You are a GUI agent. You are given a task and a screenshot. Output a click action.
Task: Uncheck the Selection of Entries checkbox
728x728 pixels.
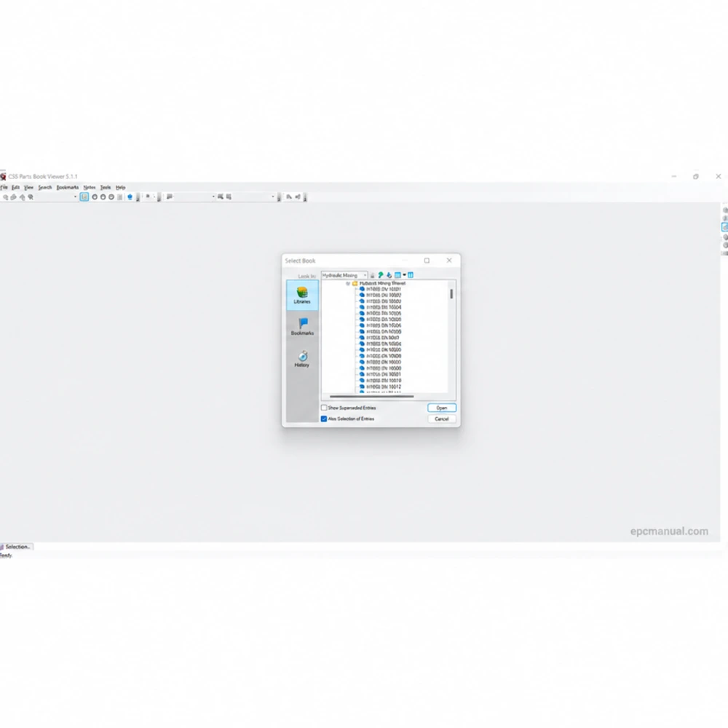click(324, 419)
